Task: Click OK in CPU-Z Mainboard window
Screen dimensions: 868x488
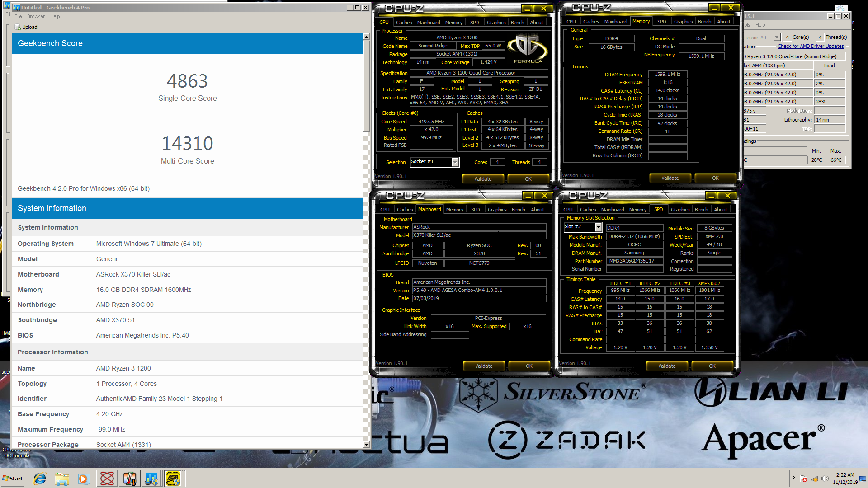Action: 529,366
